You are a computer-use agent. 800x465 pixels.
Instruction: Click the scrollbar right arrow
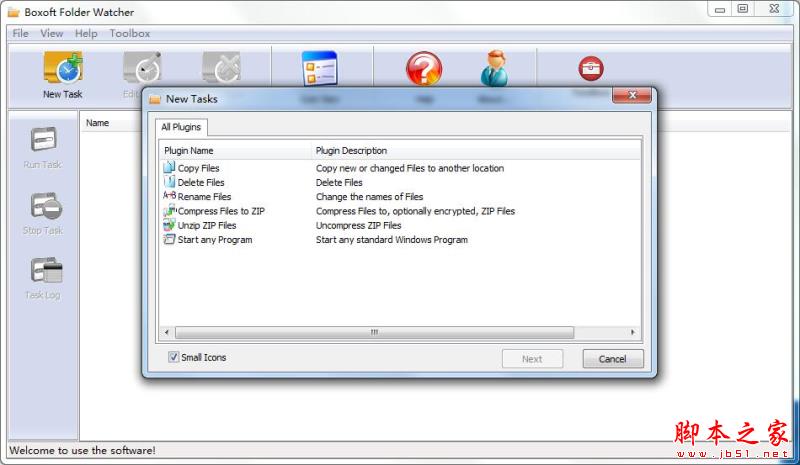point(633,332)
